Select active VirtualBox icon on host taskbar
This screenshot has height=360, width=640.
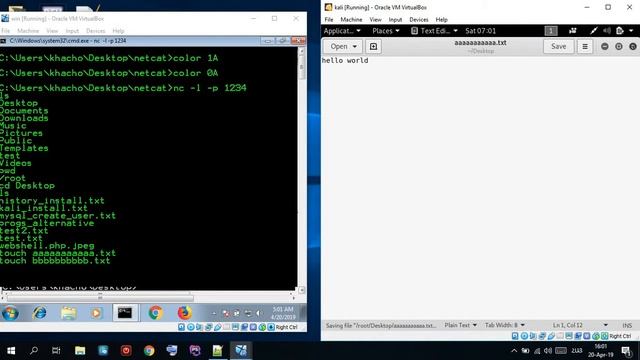click(x=241, y=351)
